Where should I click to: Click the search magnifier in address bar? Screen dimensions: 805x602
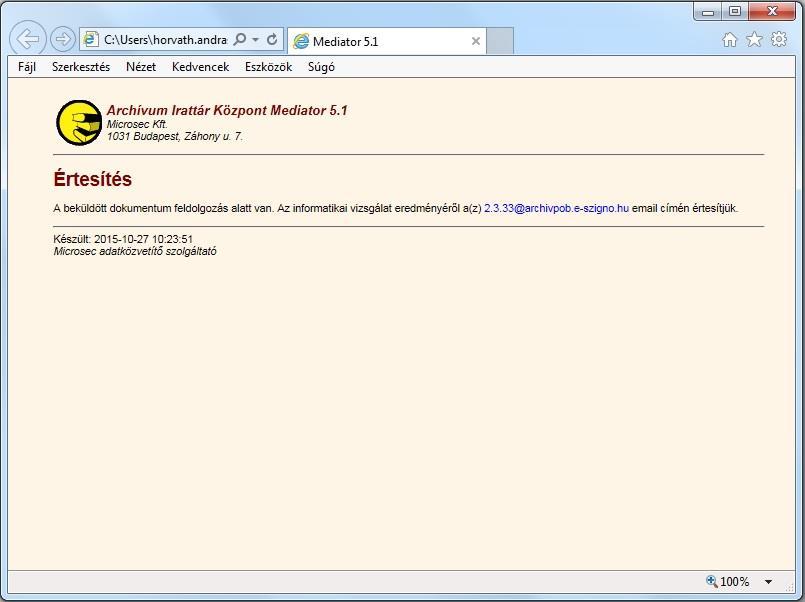(239, 39)
